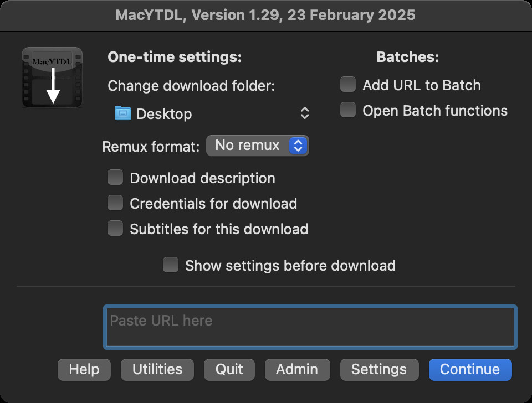Image resolution: width=532 pixels, height=403 pixels.
Task: Open the Utilities button
Action: click(x=157, y=369)
